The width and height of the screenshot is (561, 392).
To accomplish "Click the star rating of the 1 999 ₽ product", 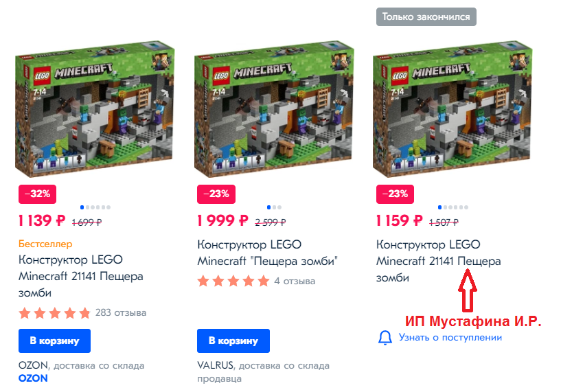I will point(233,281).
